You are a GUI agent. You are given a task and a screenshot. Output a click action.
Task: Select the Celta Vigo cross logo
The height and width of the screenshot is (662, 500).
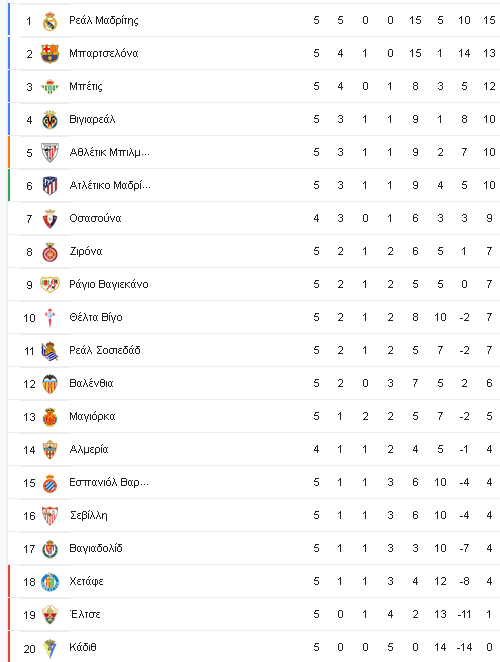[50, 317]
